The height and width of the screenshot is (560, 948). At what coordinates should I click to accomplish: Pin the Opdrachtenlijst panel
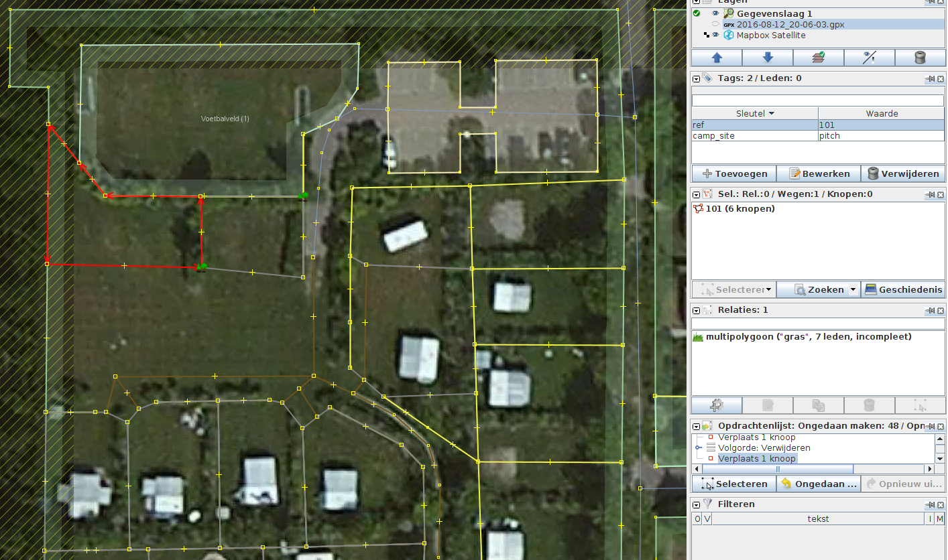tap(931, 426)
